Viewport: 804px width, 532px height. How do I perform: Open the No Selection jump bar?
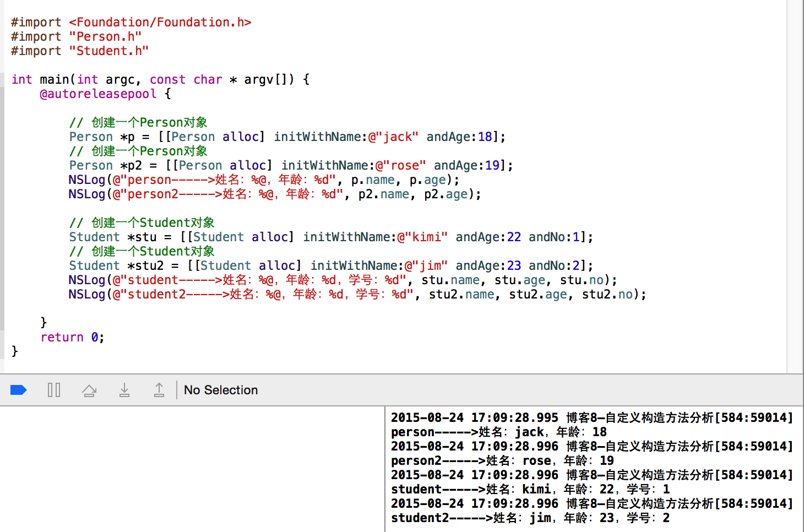(221, 390)
